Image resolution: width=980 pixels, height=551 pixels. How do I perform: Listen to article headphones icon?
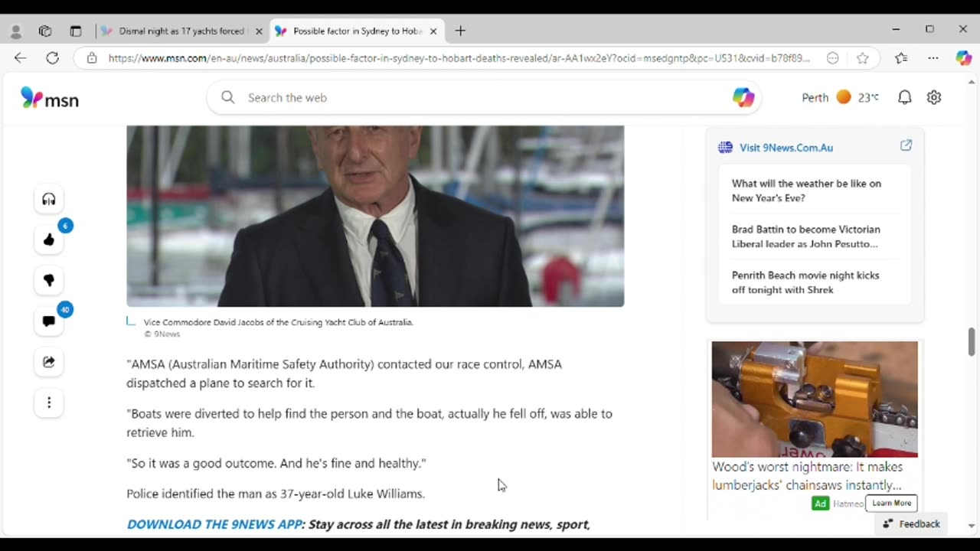(x=49, y=200)
